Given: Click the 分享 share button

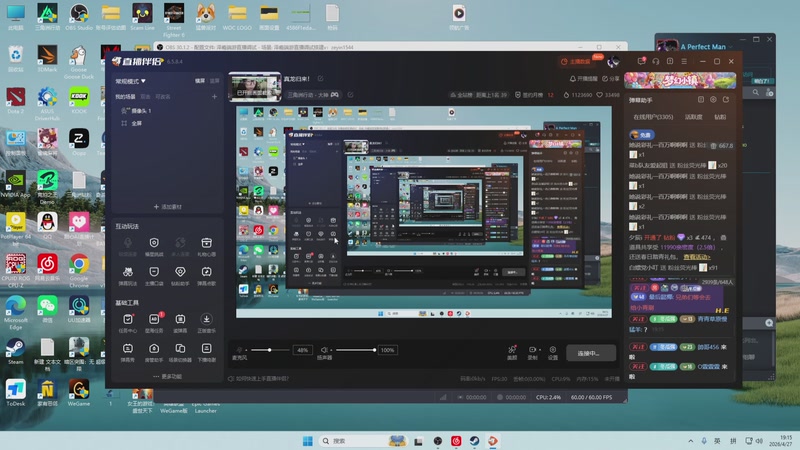Looking at the screenshot, I should point(611,79).
